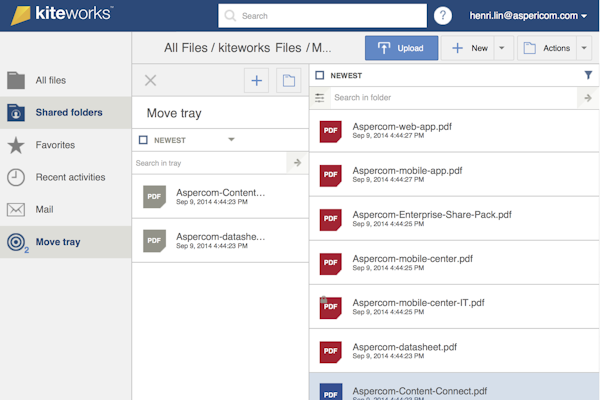The width and height of the screenshot is (600, 400).
Task: Open Mail in sidebar
Action: click(66, 209)
